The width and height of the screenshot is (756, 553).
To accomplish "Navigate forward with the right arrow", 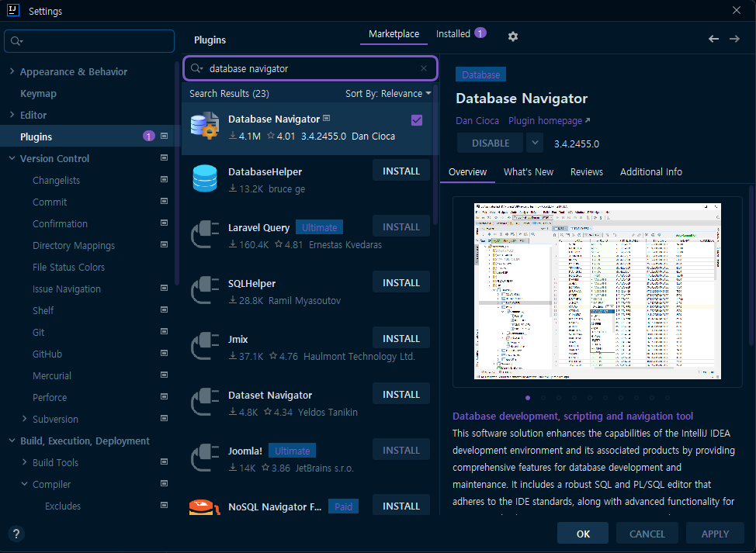I will coord(734,39).
